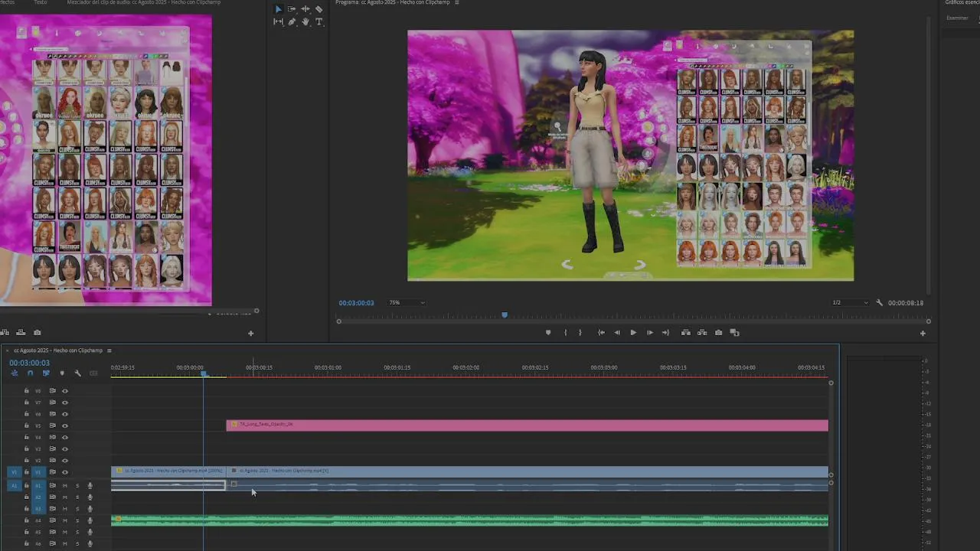Go to In point in Program monitor
Image resolution: width=980 pixels, height=551 pixels.
pos(601,333)
